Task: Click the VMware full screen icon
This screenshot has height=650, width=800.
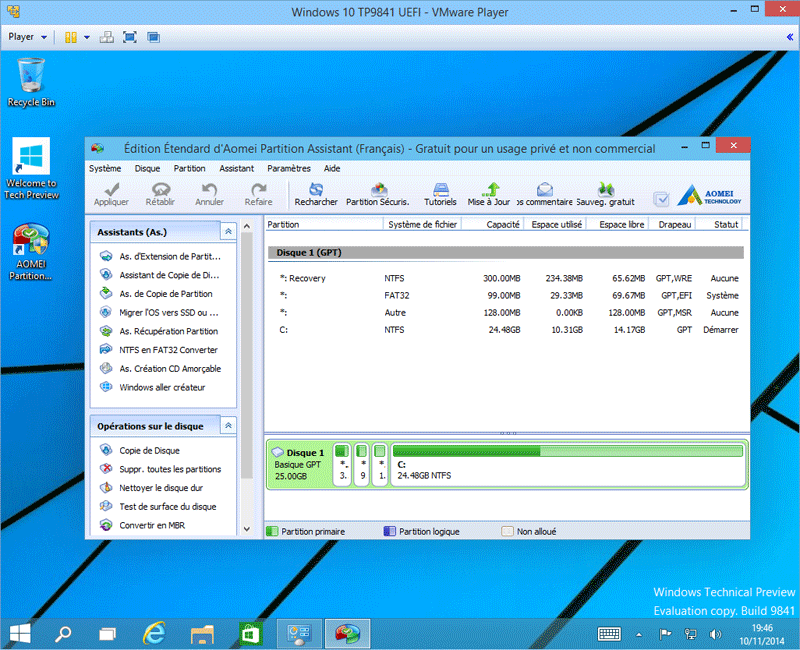Action: (130, 37)
